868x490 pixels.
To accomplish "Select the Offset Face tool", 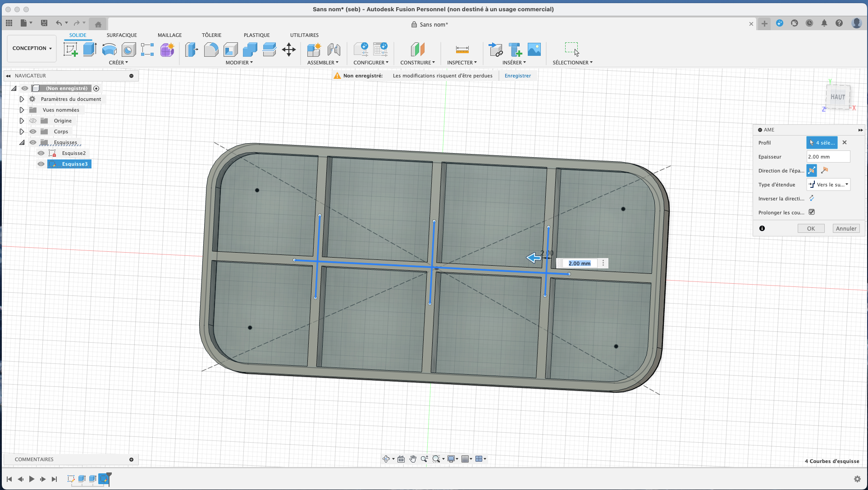I will [x=269, y=49].
